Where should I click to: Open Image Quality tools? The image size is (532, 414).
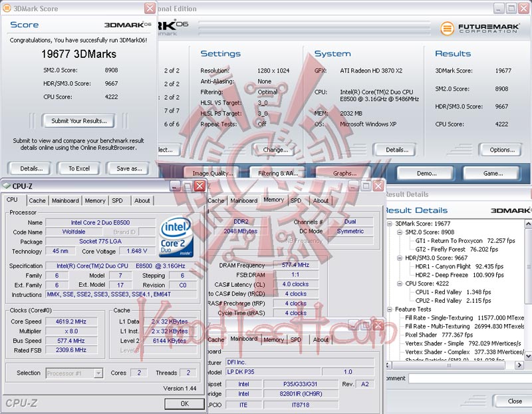pos(212,173)
